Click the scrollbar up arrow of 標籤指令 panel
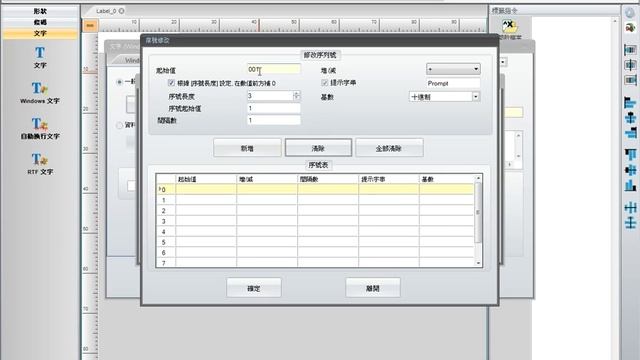Image resolution: width=640 pixels, height=360 pixels. point(615,20)
